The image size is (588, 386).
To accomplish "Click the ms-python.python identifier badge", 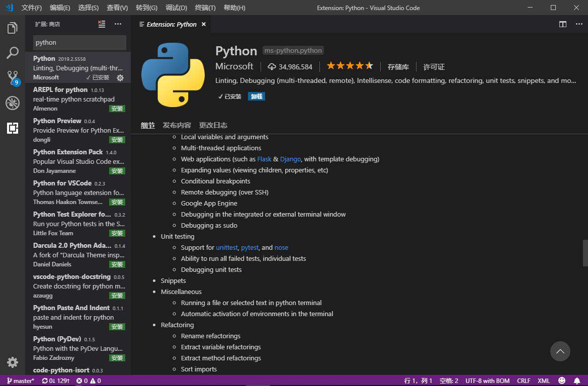I will (293, 51).
